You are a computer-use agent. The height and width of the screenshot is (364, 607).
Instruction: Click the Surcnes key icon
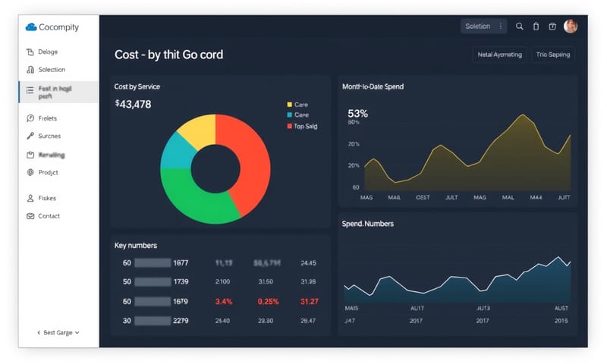pos(30,136)
